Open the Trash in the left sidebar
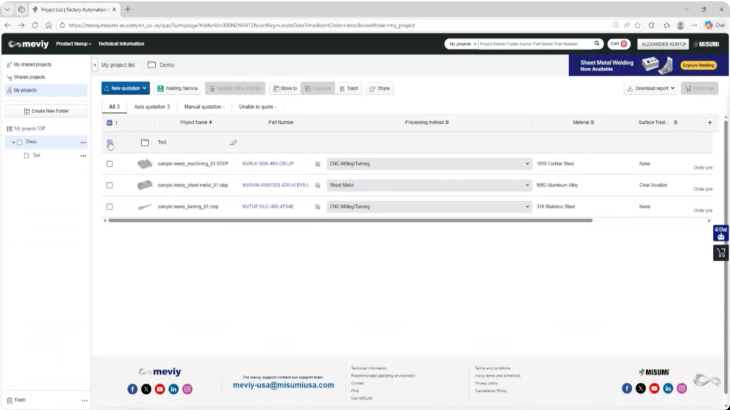The height and width of the screenshot is (410, 730). (20, 399)
